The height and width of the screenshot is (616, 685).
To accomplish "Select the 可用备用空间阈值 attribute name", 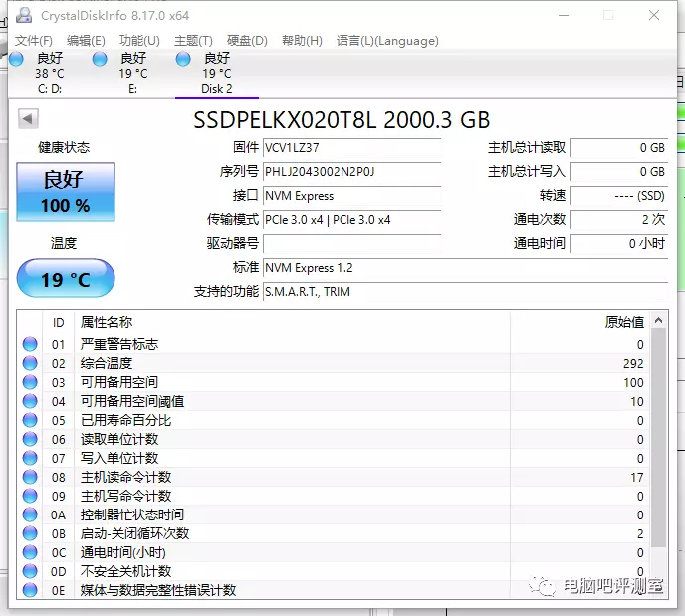I will coord(132,401).
